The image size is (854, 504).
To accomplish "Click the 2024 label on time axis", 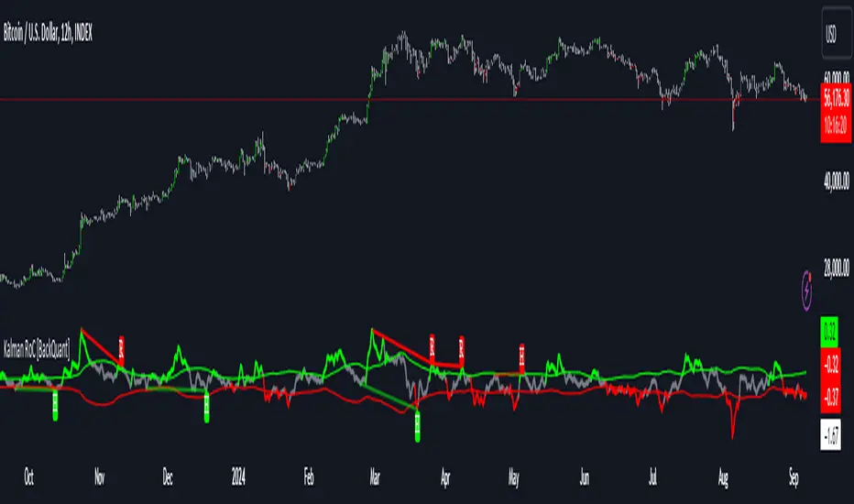I will coord(238,477).
